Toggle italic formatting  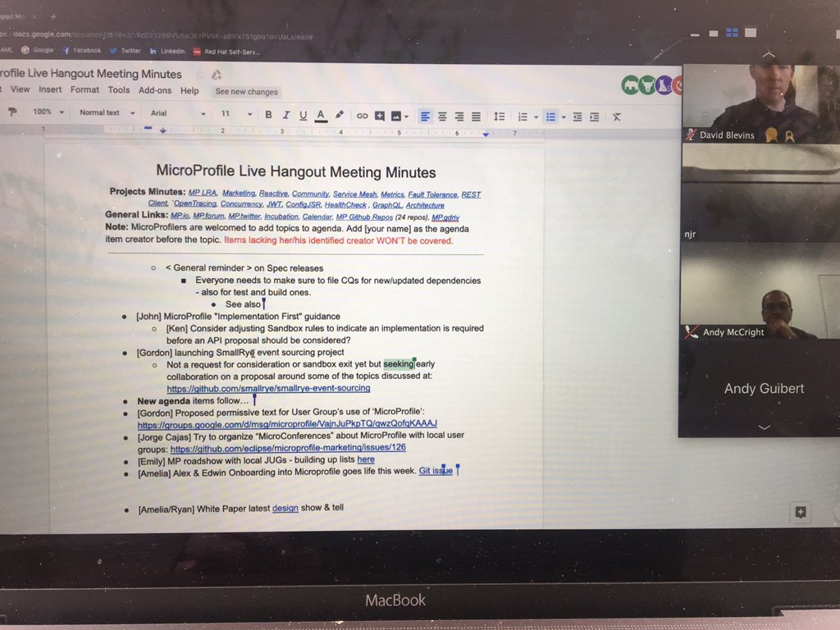tap(286, 115)
